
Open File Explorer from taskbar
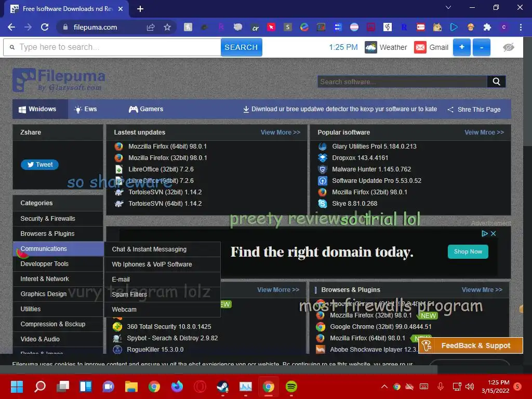131,386
